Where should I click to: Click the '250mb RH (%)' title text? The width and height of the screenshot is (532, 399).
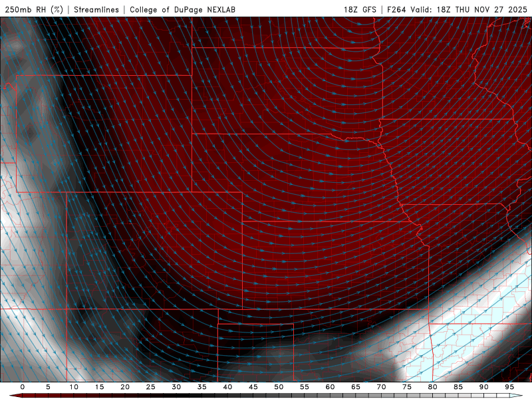[34, 9]
